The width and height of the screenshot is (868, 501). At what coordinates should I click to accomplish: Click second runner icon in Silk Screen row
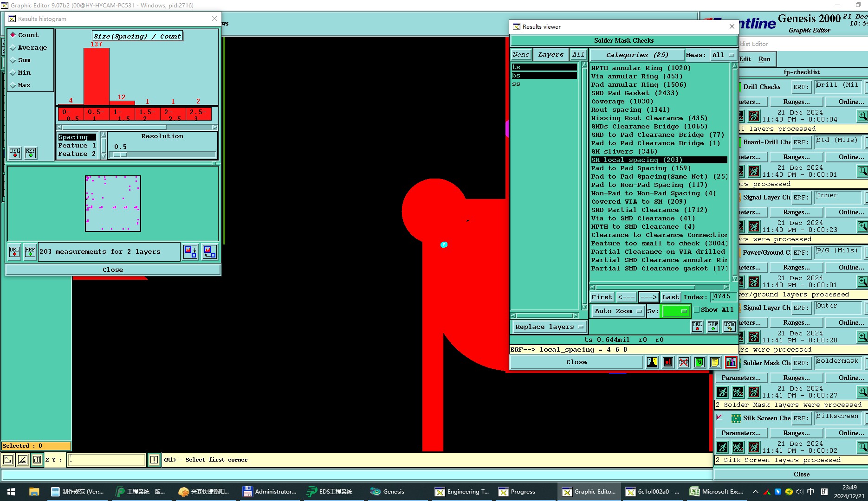738,447
